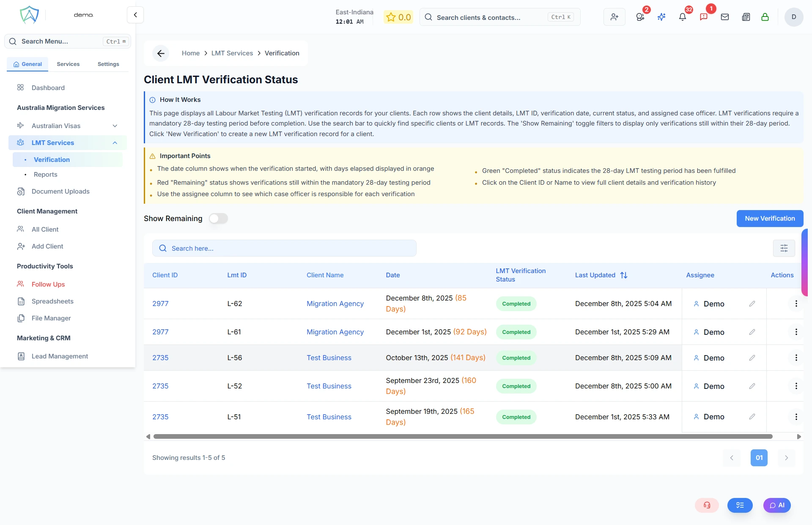Click the green lock icon in header
The width and height of the screenshot is (812, 525).
(x=765, y=17)
